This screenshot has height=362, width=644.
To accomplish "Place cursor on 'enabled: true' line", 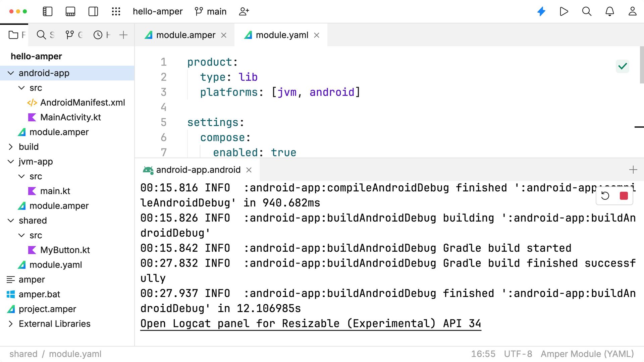I will [255, 153].
